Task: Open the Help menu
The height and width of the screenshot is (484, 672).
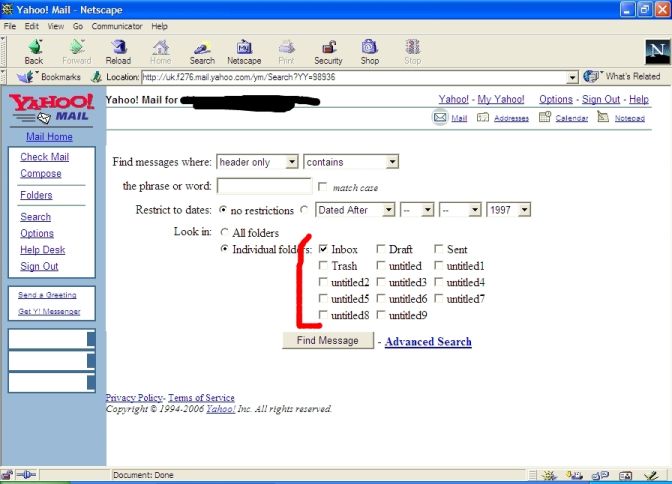Action: pos(159,26)
